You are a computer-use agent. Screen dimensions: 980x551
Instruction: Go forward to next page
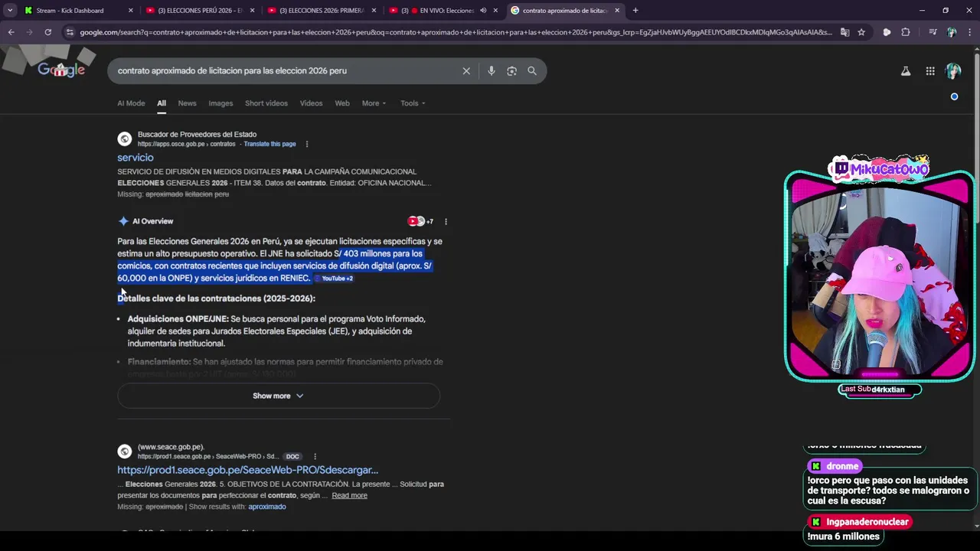click(x=29, y=32)
